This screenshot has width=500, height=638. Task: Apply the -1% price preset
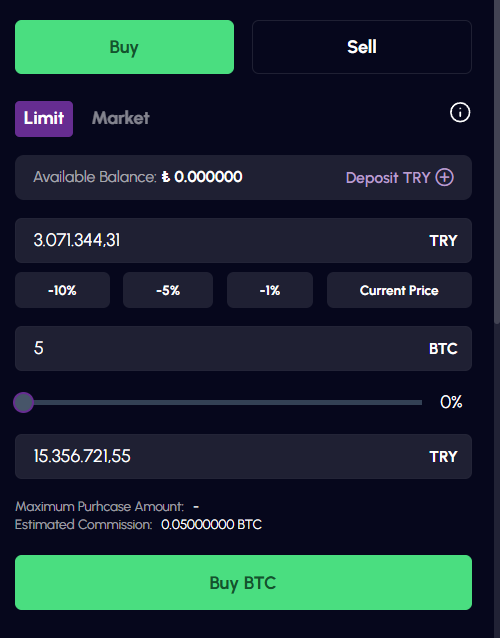tap(270, 290)
